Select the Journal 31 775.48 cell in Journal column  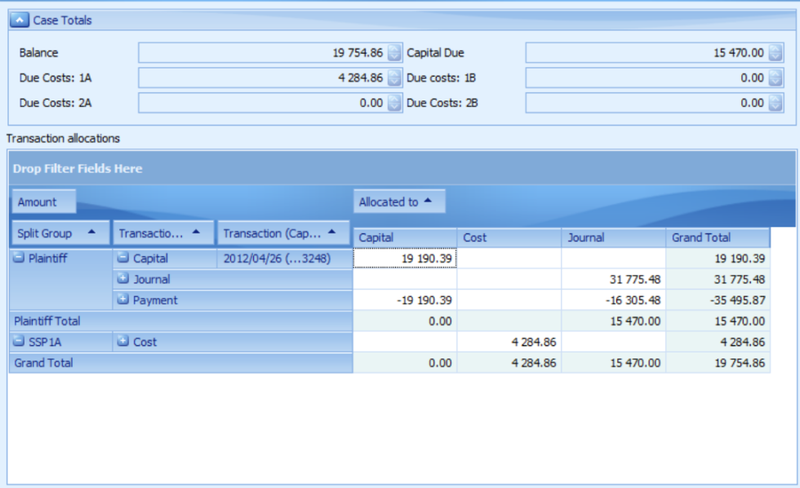(614, 279)
